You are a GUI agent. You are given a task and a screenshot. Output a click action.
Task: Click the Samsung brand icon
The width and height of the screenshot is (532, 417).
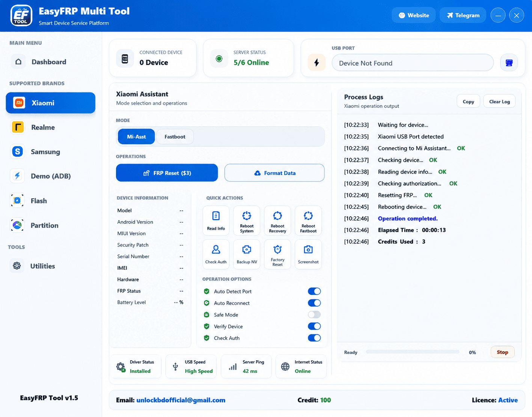(18, 151)
